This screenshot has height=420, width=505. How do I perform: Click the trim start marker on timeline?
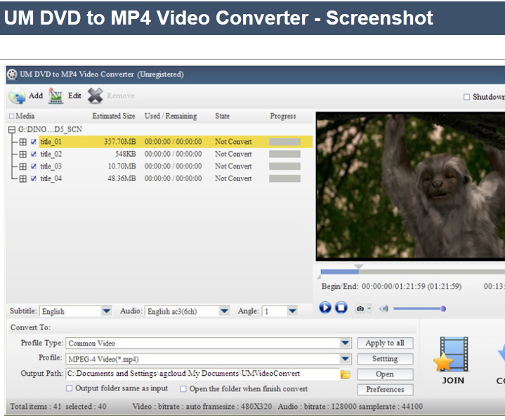coord(319,277)
